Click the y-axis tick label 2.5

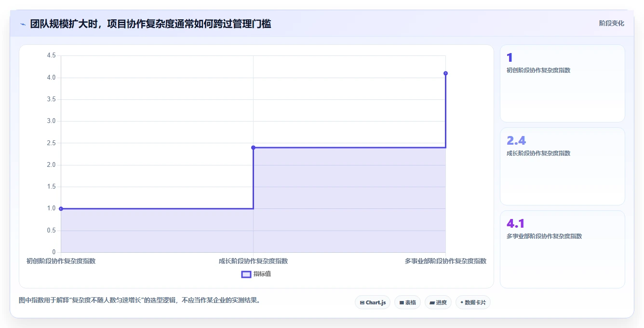click(51, 143)
